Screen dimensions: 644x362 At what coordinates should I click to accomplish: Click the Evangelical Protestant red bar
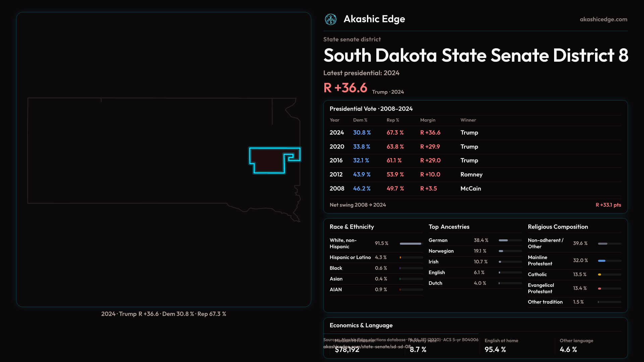(x=599, y=289)
